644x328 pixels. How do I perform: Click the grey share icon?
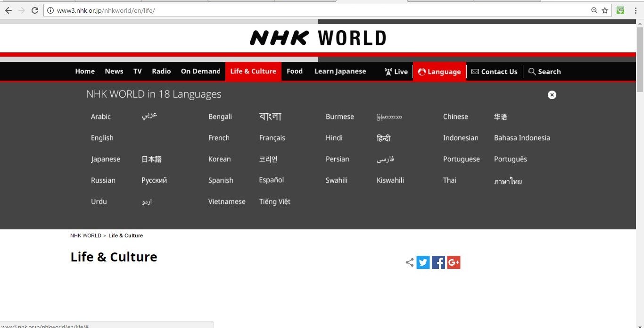point(410,262)
